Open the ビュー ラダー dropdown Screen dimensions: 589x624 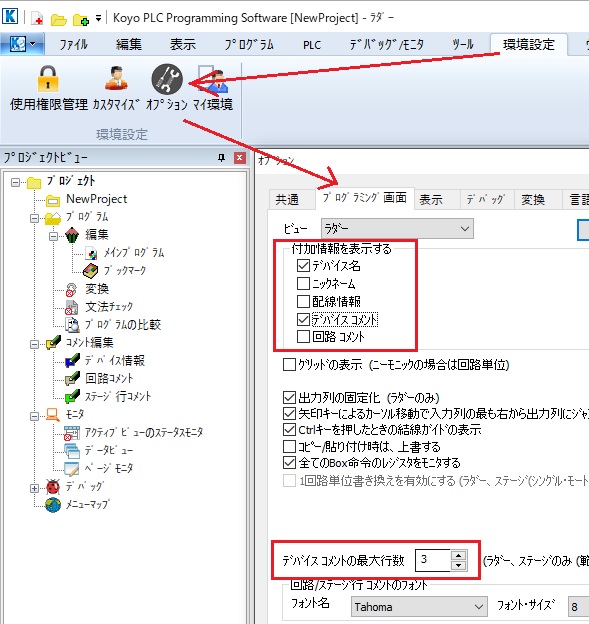click(x=397, y=229)
